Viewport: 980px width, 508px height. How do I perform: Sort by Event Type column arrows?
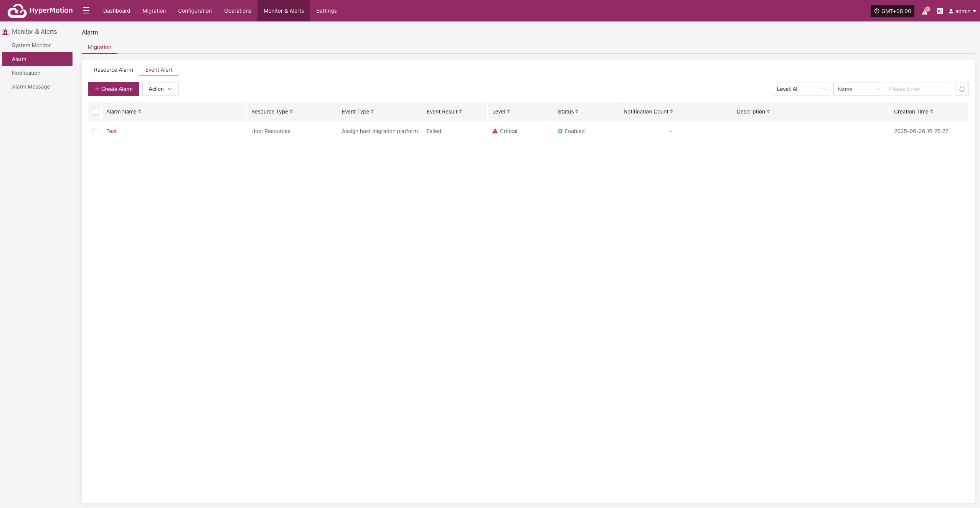click(x=372, y=112)
